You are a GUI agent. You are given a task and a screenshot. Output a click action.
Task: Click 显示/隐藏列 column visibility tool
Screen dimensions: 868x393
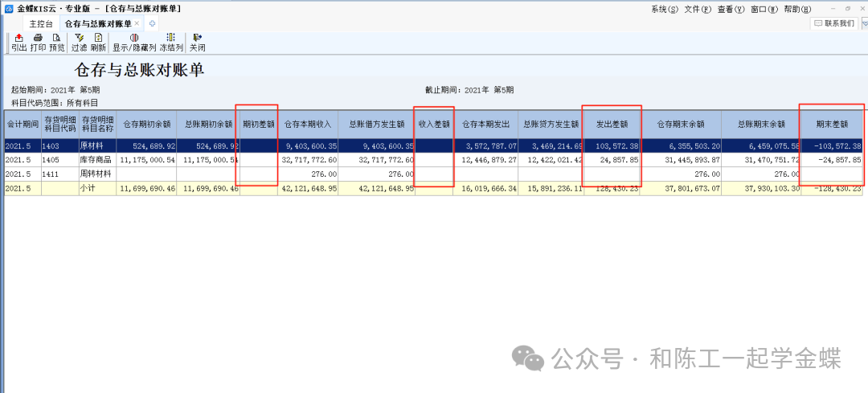point(134,42)
